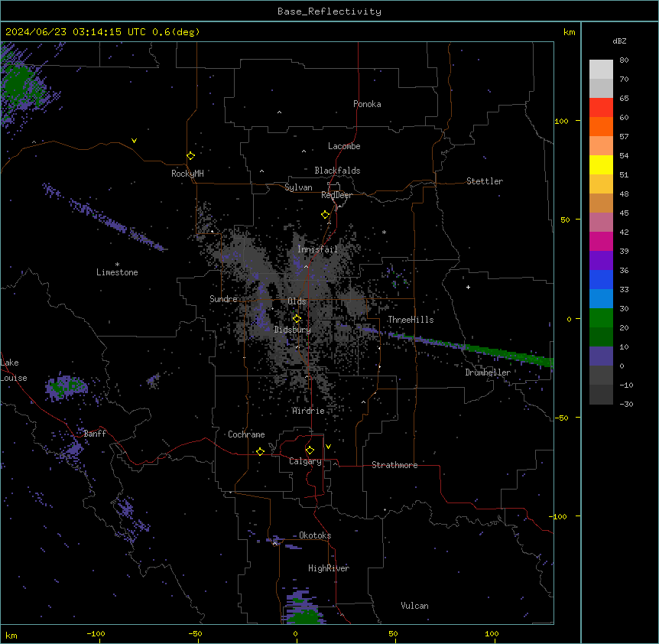Click the Olds label
659x644 pixels.
pyautogui.click(x=297, y=301)
